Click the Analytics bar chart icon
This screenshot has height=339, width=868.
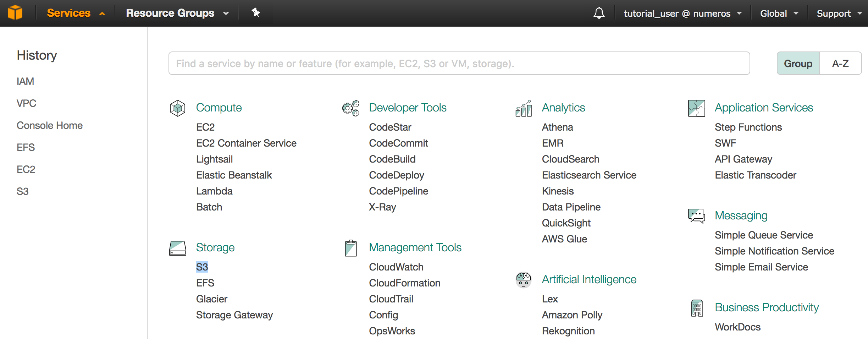524,108
